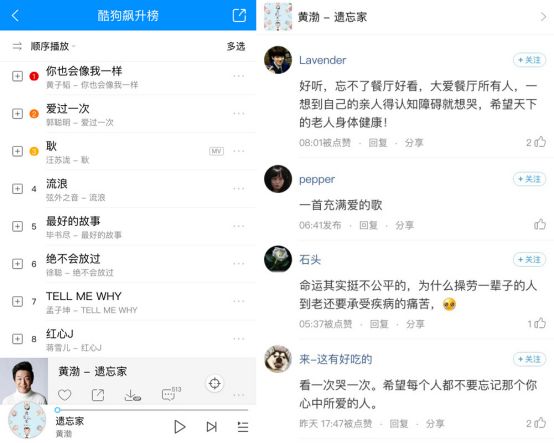Screen dimensions: 554x443
Task: Open the MV badge for 耿
Action: tap(216, 152)
